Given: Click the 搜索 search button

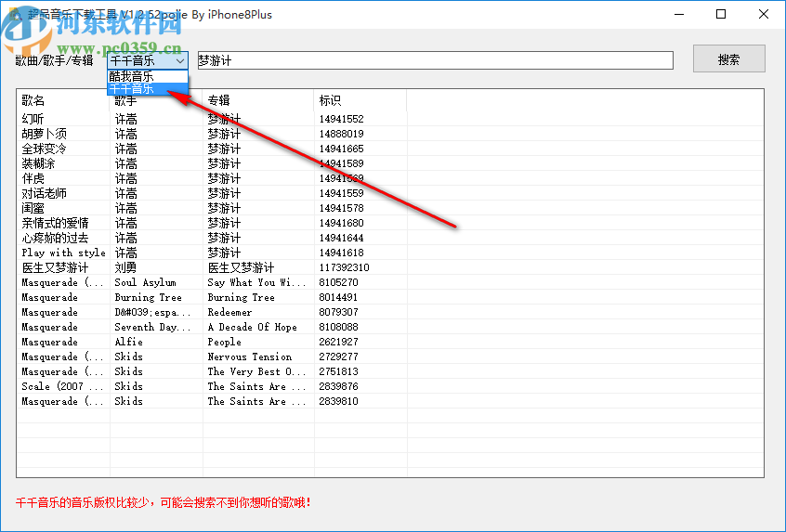Looking at the screenshot, I should pyautogui.click(x=728, y=59).
